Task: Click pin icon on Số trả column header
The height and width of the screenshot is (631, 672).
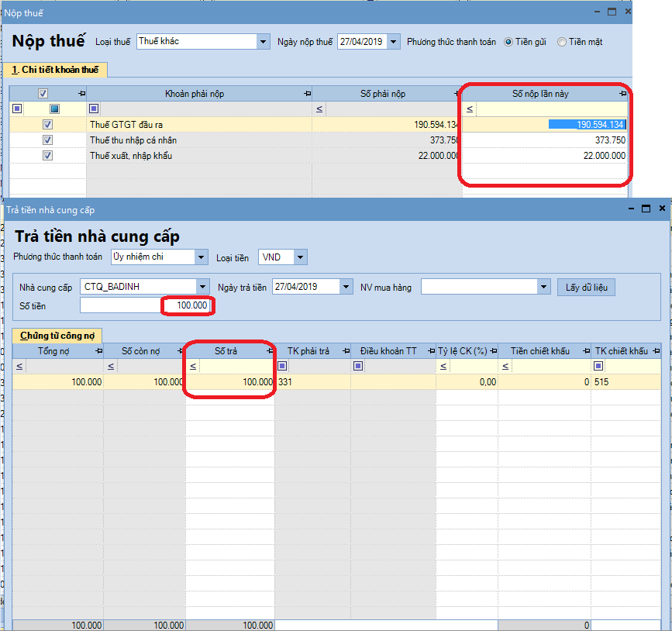Action: coord(269,351)
